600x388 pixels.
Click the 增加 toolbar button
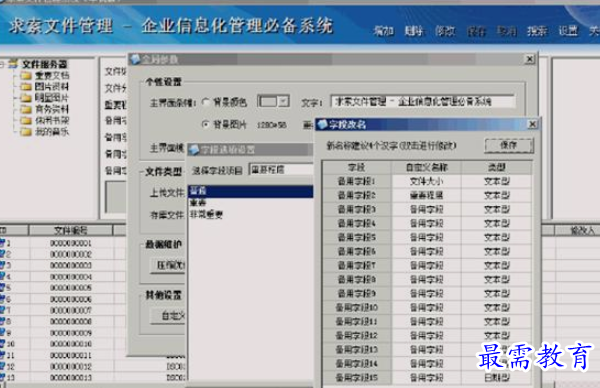(383, 31)
